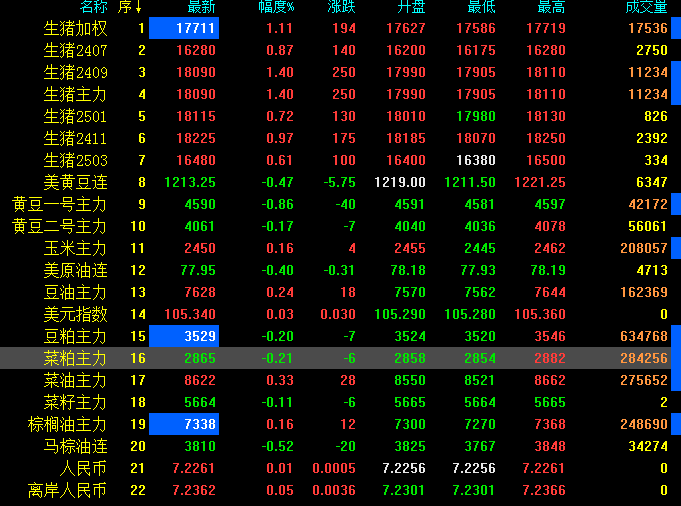Select the 菜籽主力 row name
681x506 pixels.
click(x=76, y=403)
